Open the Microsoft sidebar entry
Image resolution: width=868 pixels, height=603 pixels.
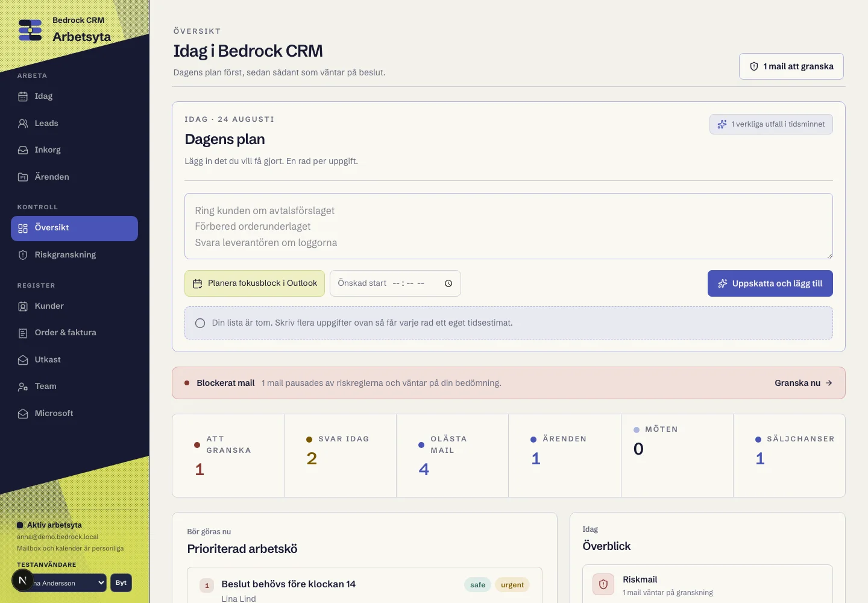click(x=74, y=414)
